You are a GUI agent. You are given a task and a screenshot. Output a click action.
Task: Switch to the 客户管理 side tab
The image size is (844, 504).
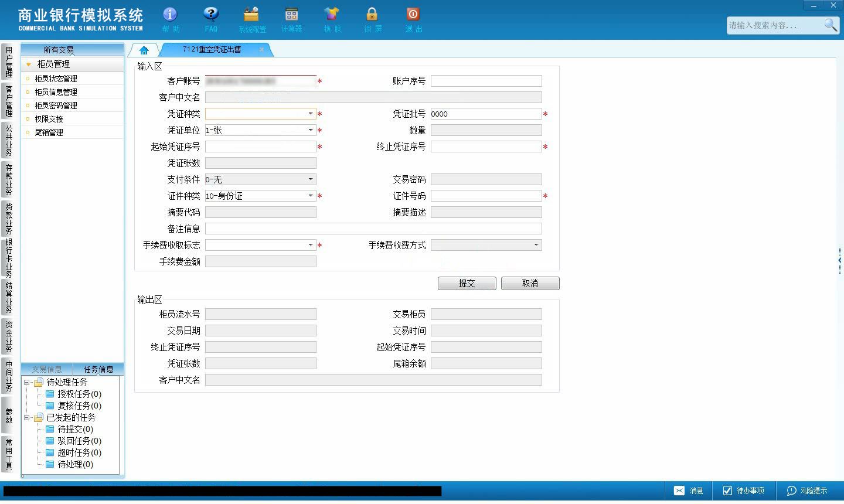[8, 101]
